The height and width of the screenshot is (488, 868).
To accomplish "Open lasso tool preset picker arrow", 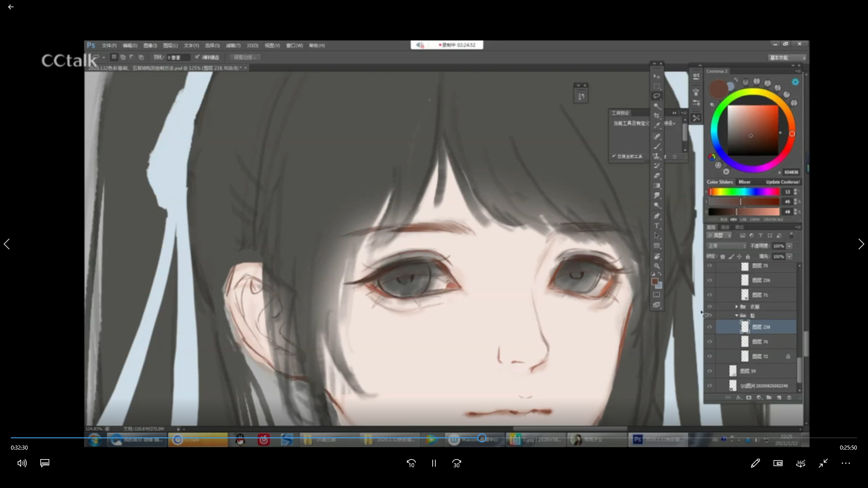I will [104, 57].
